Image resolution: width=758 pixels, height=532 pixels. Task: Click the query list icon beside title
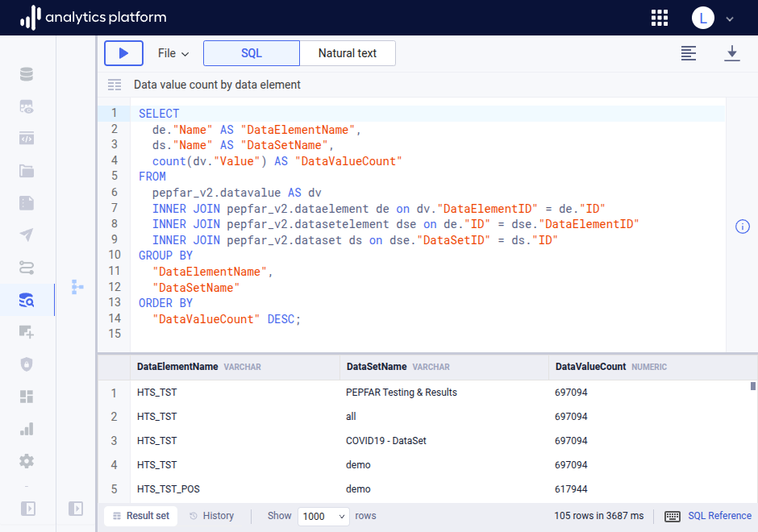coord(115,85)
